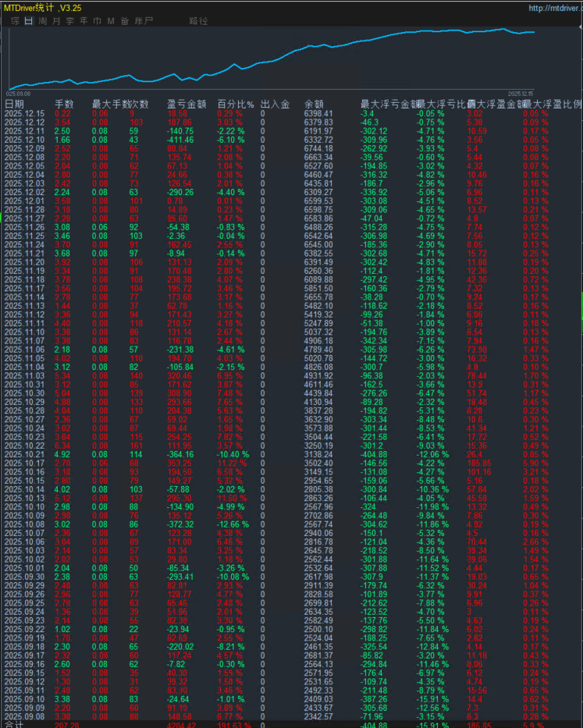Viewport: 583px width, 728px height.
Task: Open the http://mtdriver link
Action: coord(555,8)
